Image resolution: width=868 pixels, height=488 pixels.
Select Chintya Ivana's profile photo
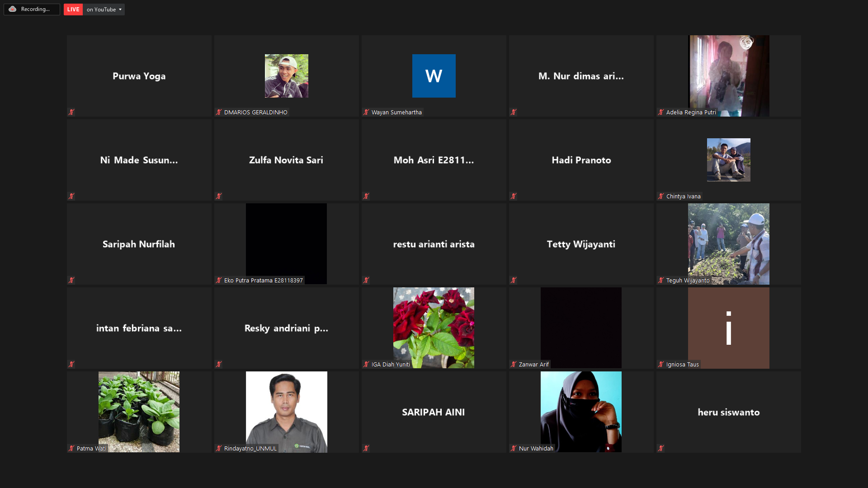(729, 160)
